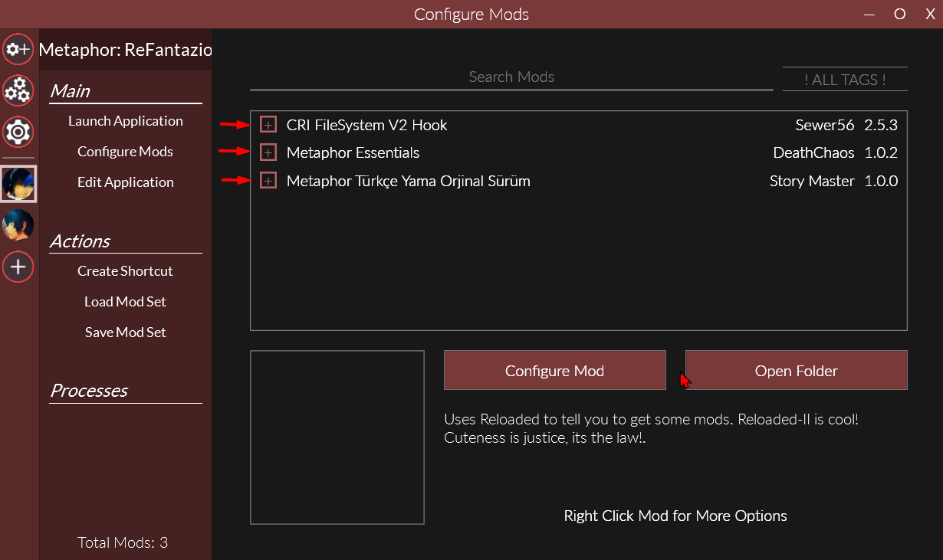Select the highlighted game avatar in sidebar

click(x=18, y=184)
